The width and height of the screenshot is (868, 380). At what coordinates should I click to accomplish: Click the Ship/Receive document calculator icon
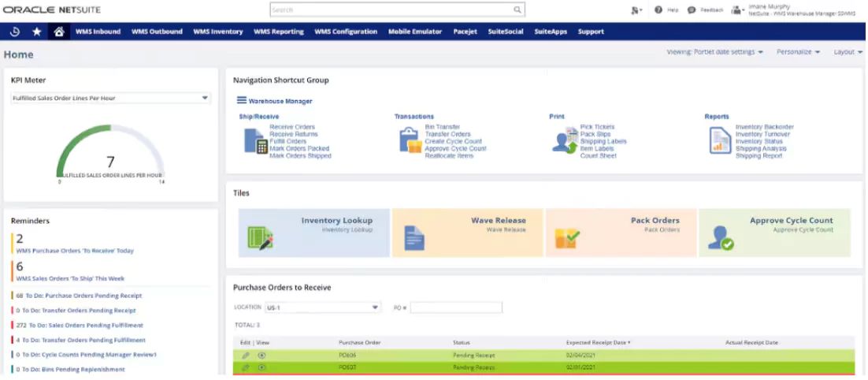(x=256, y=140)
